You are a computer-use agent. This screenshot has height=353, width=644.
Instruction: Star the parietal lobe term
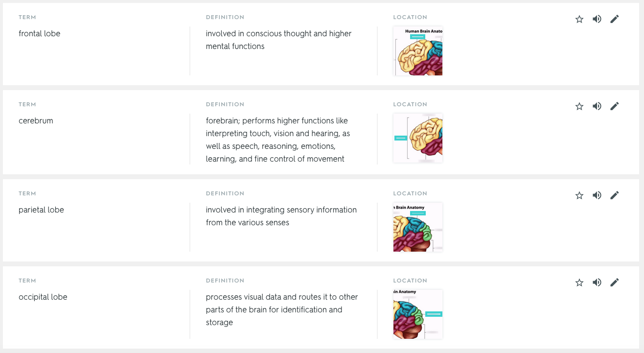[579, 195]
